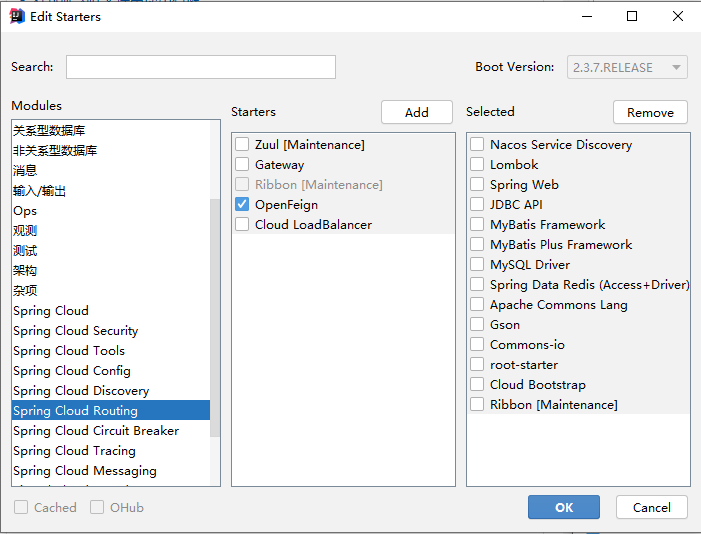Click the Modules list vertical scrollbar
This screenshot has width=701, height=534.
[x=215, y=318]
